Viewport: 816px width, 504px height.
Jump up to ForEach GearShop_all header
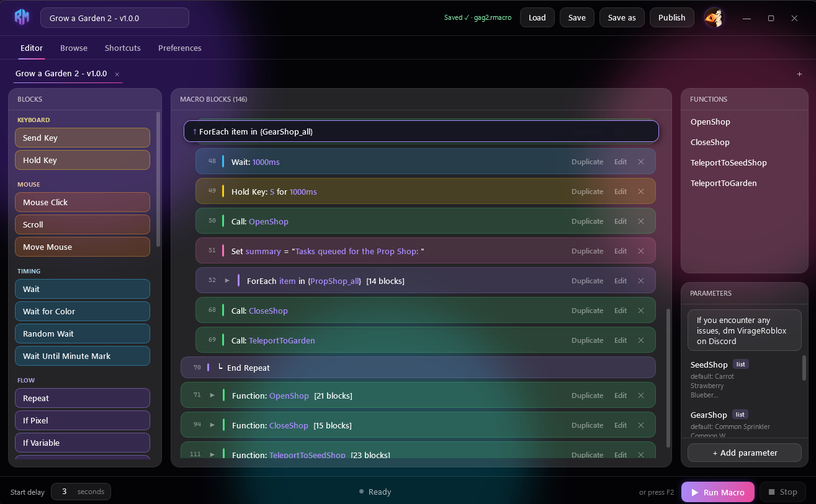421,131
